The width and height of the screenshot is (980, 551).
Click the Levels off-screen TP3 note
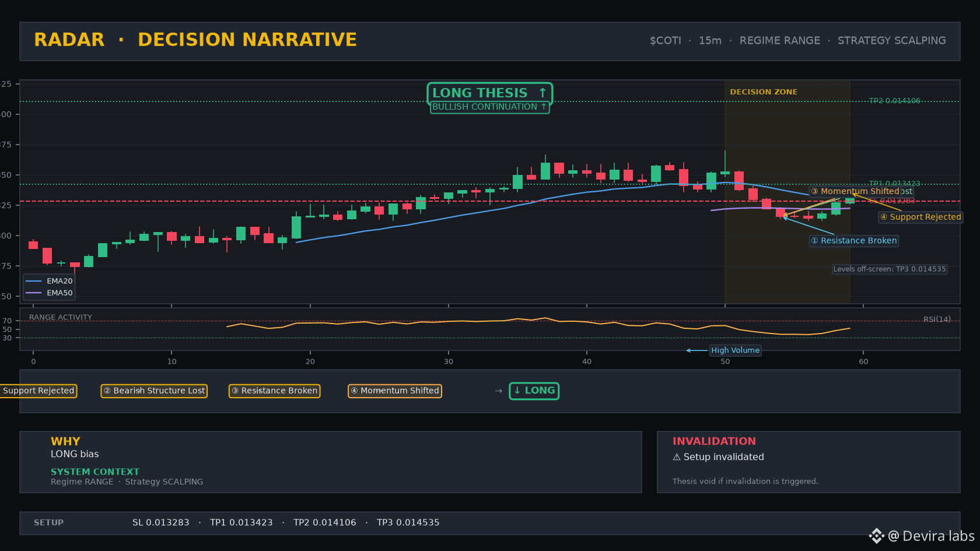tap(890, 269)
